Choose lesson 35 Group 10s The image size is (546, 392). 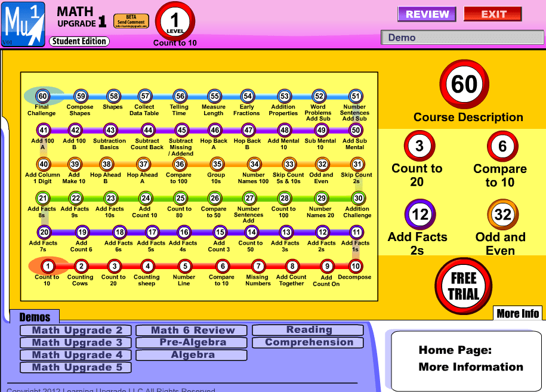pyautogui.click(x=217, y=164)
